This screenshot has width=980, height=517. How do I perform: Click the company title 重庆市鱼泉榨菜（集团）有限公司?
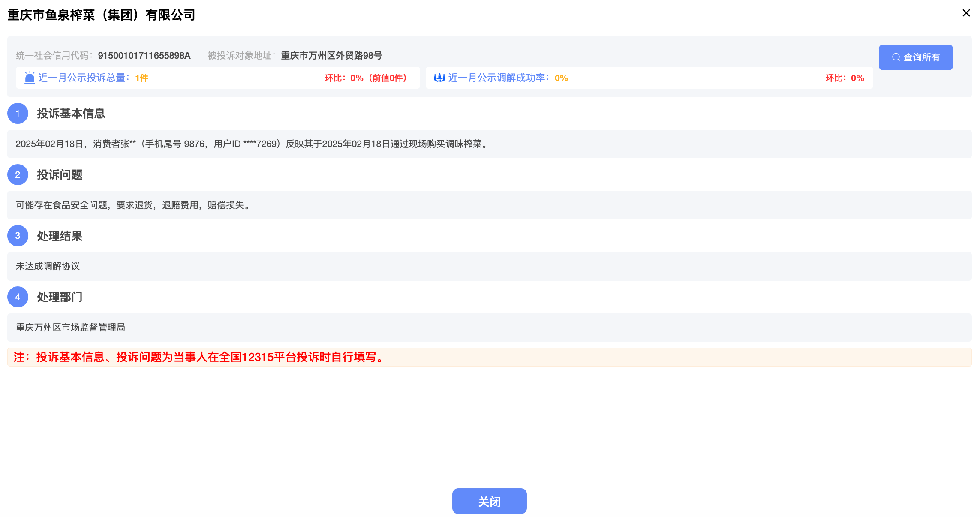coord(102,15)
